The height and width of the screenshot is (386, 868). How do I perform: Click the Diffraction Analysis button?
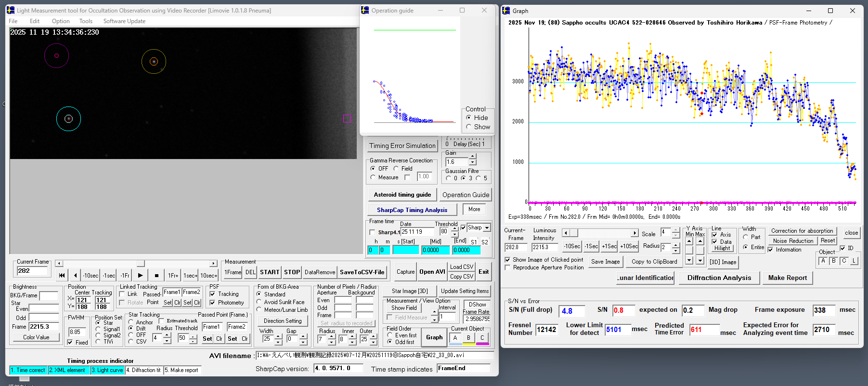click(x=719, y=278)
